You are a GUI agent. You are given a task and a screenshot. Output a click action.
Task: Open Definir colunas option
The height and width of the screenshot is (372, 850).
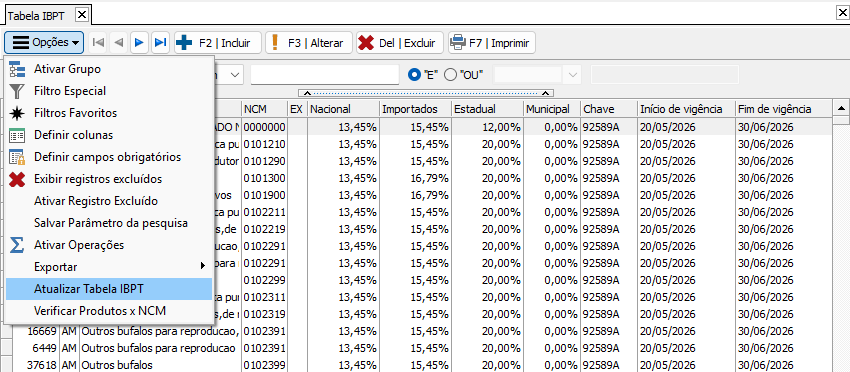[x=109, y=135]
